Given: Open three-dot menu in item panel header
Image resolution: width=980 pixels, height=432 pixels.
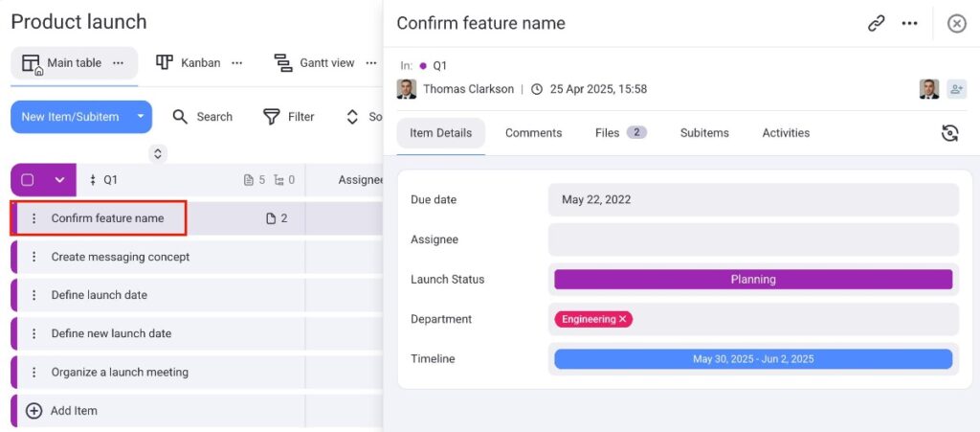Looking at the screenshot, I should click(909, 24).
